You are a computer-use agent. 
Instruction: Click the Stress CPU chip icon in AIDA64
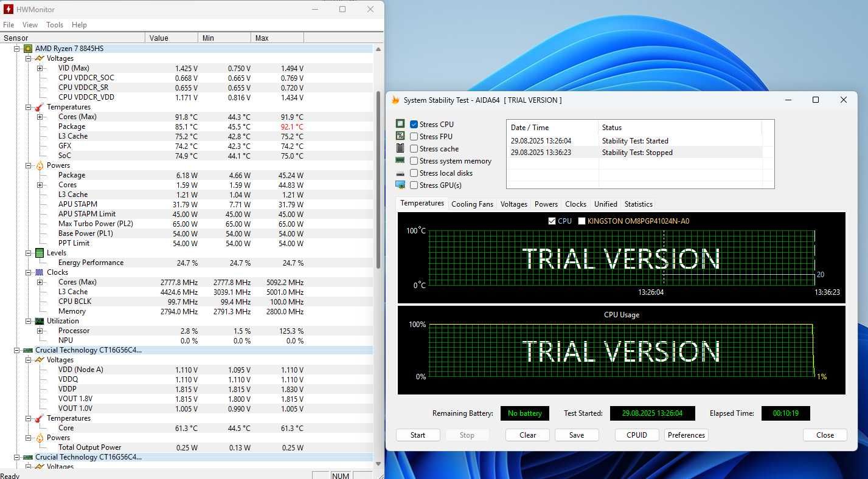[400, 124]
